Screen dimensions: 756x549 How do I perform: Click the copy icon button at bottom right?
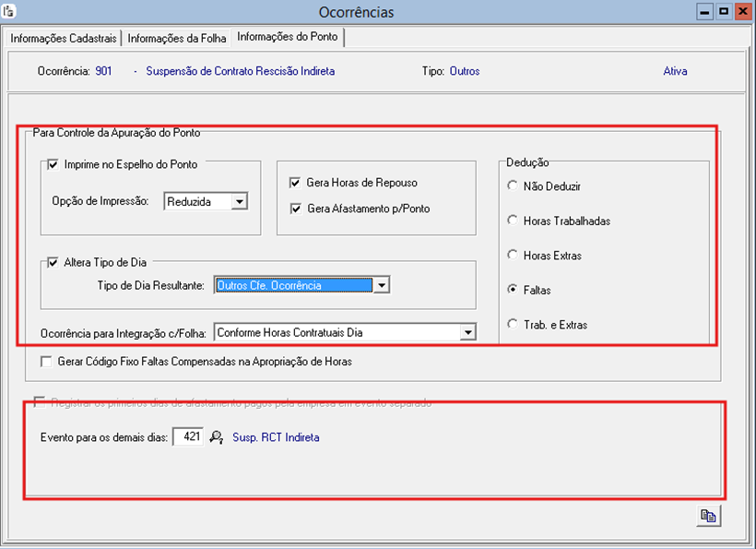pos(708,517)
